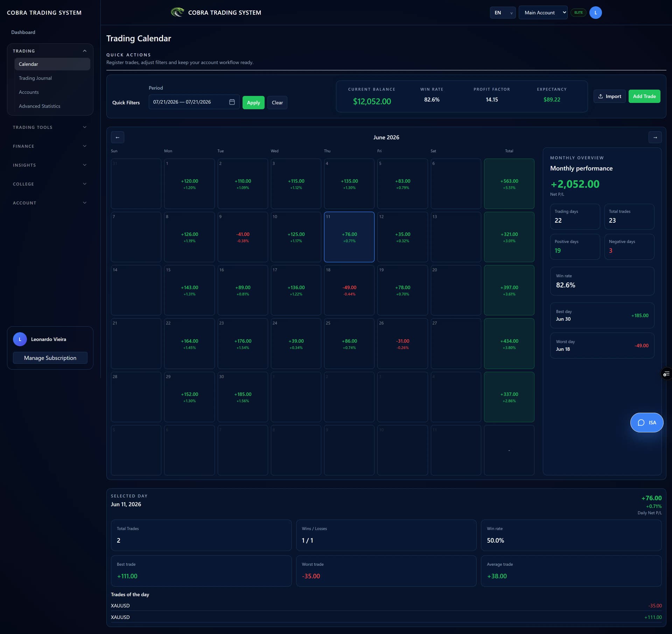Click Leonardo Vieira's sidebar avatar
This screenshot has height=634, width=672.
[20, 339]
